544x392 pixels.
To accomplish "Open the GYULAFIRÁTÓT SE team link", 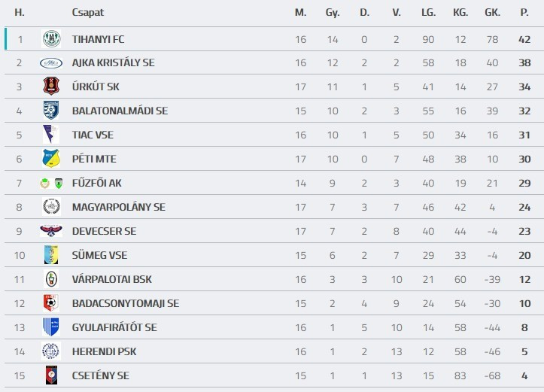I will [x=114, y=327].
